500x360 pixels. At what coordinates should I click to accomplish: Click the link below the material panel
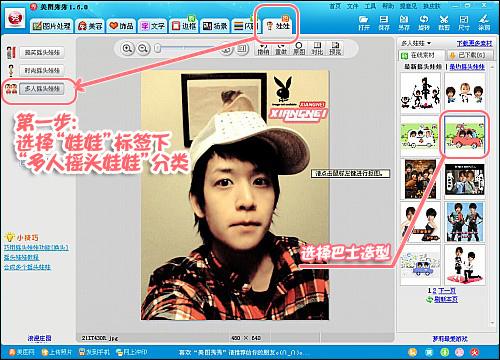(x=450, y=339)
